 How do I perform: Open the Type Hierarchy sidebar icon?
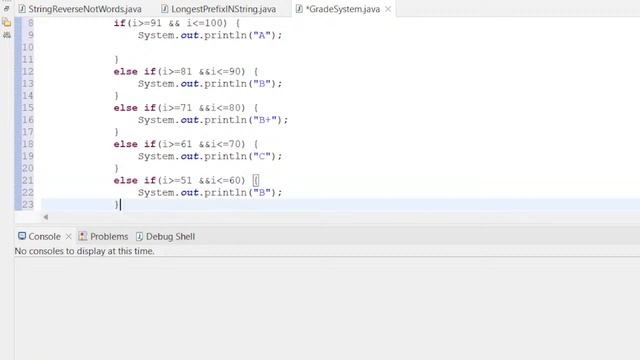[x=7, y=35]
